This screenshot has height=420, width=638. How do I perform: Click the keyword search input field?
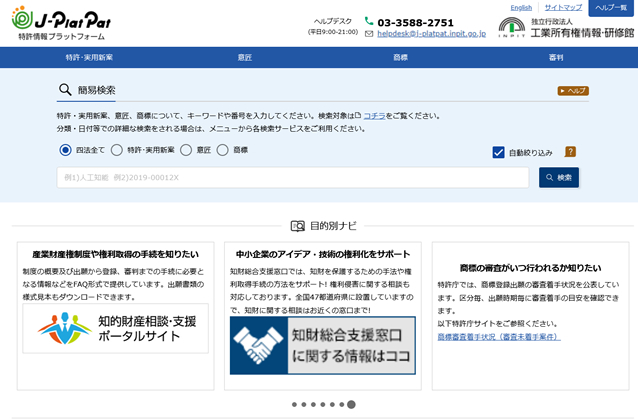point(293,177)
